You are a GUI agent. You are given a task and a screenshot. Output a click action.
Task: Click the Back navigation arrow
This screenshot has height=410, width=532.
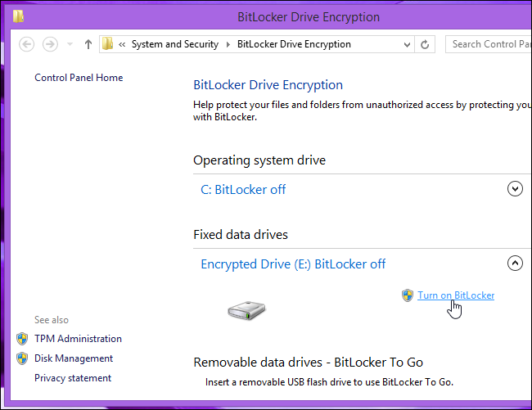click(x=26, y=44)
